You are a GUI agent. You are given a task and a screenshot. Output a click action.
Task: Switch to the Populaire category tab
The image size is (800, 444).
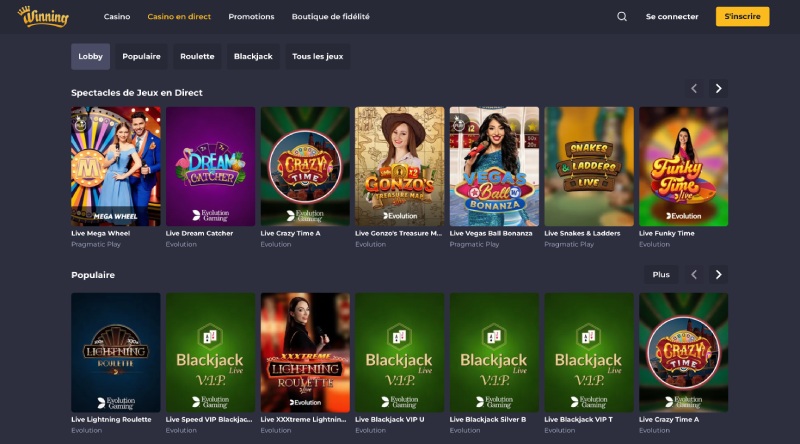point(141,57)
